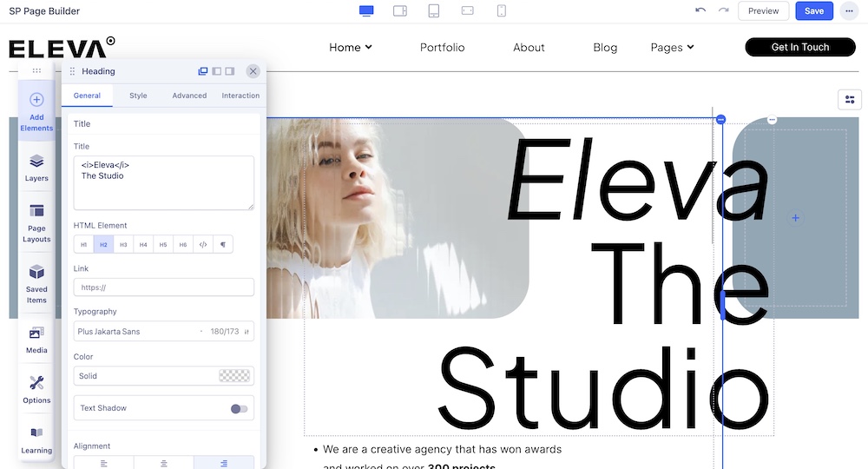Switch to tablet portrait device view
Image resolution: width=868 pixels, height=469 pixels.
(x=434, y=11)
